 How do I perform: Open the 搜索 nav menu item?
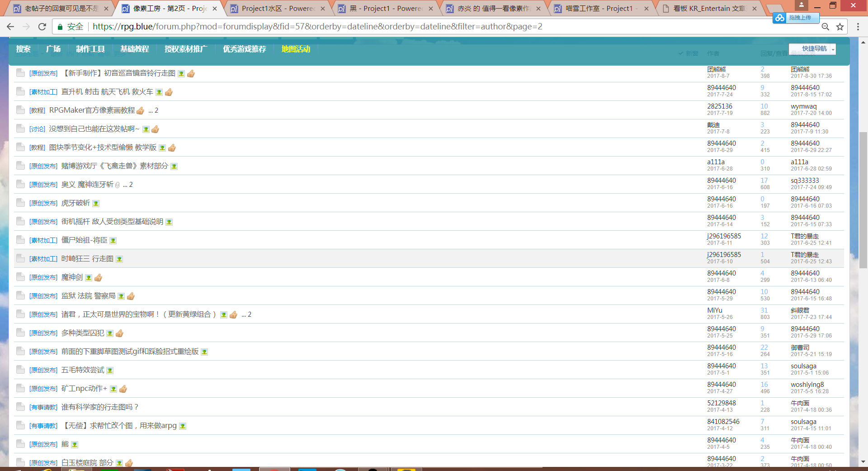point(24,49)
